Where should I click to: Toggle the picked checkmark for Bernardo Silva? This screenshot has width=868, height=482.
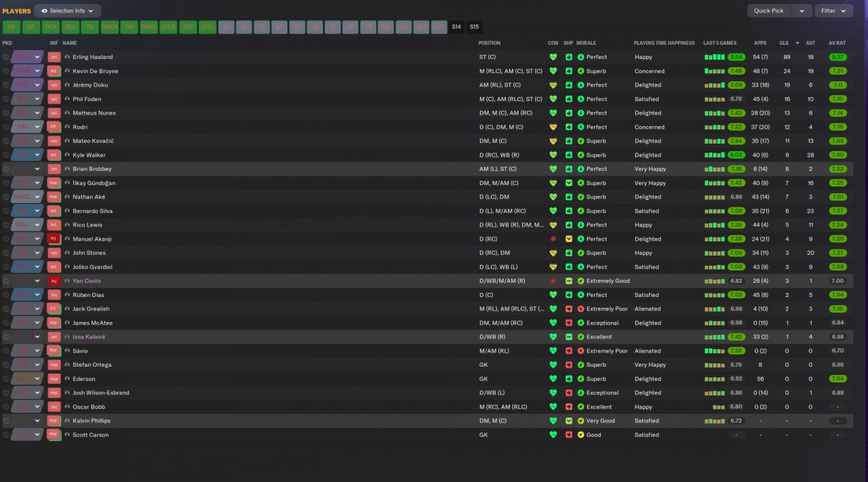pyautogui.click(x=6, y=211)
